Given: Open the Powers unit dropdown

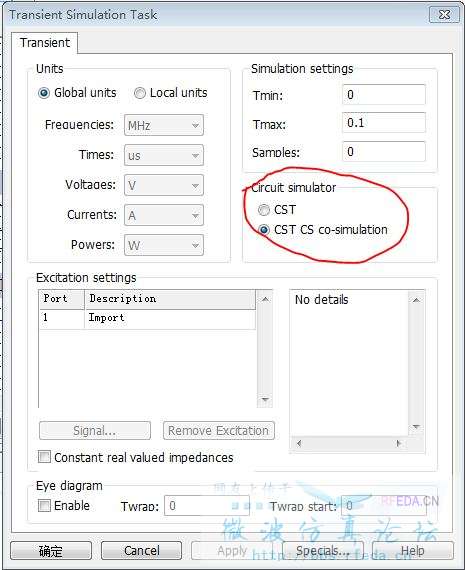Looking at the screenshot, I should 164,245.
